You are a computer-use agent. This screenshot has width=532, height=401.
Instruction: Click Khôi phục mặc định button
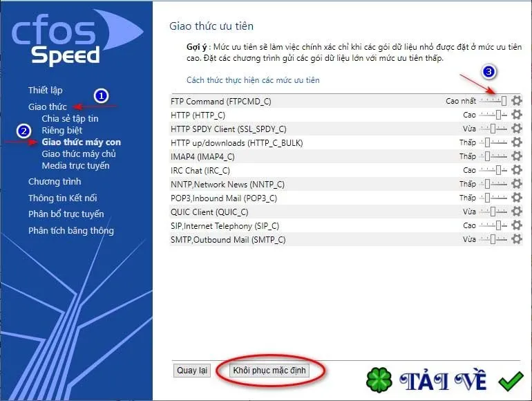click(x=269, y=370)
